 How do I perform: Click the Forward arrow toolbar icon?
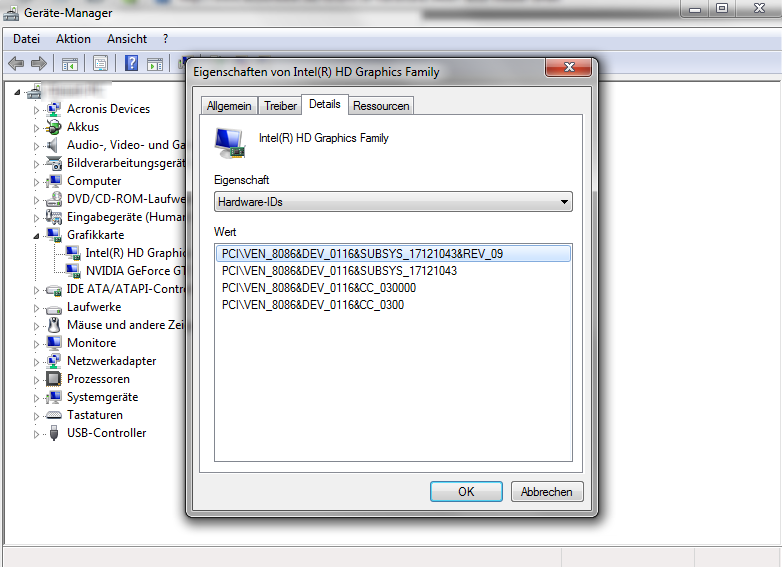click(39, 63)
